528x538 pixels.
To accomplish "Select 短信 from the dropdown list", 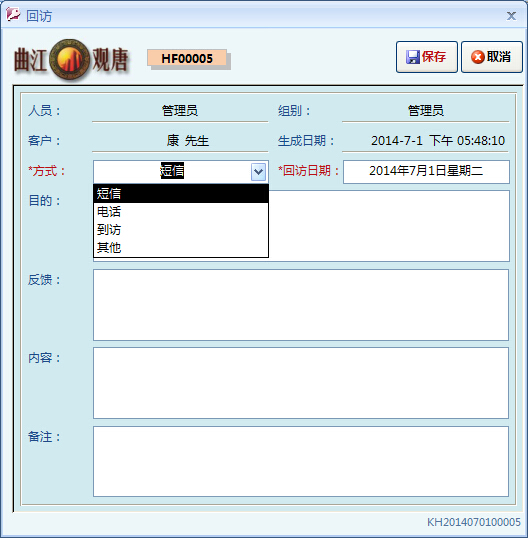I will [181, 194].
